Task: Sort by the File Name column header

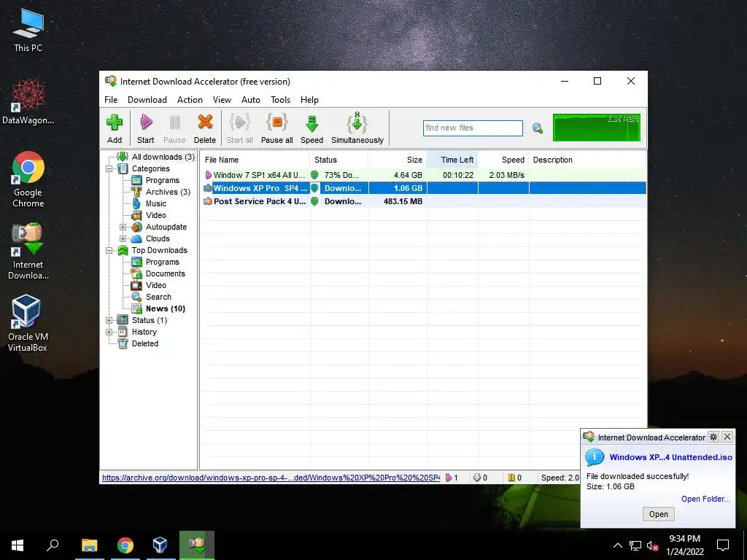Action: pyautogui.click(x=255, y=160)
